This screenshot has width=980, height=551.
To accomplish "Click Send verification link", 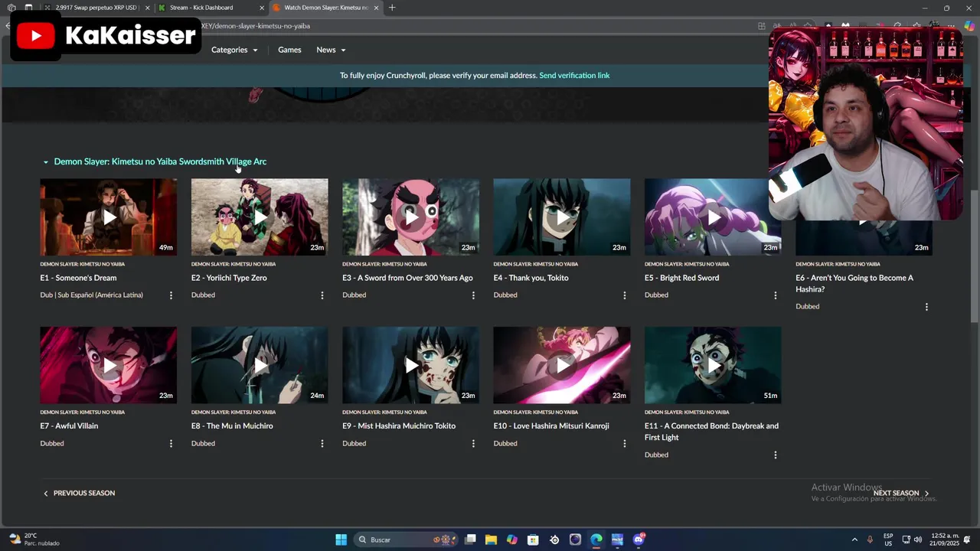I will tap(574, 76).
